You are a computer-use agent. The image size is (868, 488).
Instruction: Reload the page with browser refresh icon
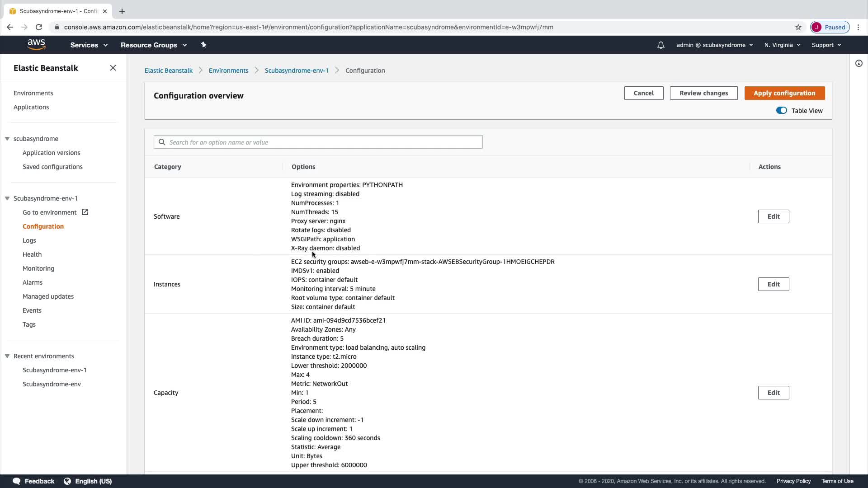pos(39,27)
